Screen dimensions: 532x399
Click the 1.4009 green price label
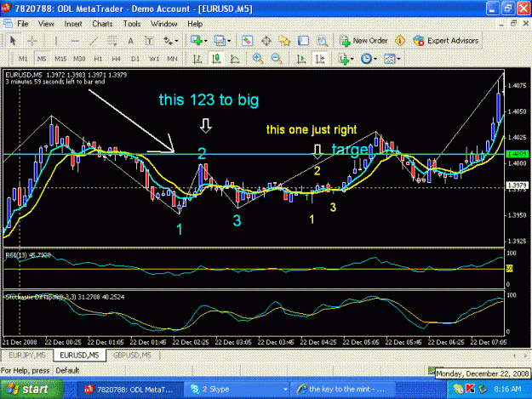coord(517,154)
